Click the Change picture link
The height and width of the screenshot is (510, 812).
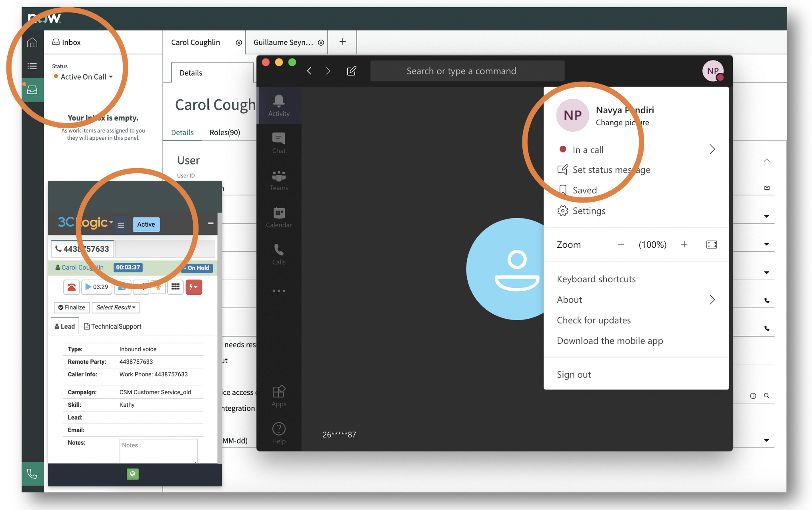622,122
